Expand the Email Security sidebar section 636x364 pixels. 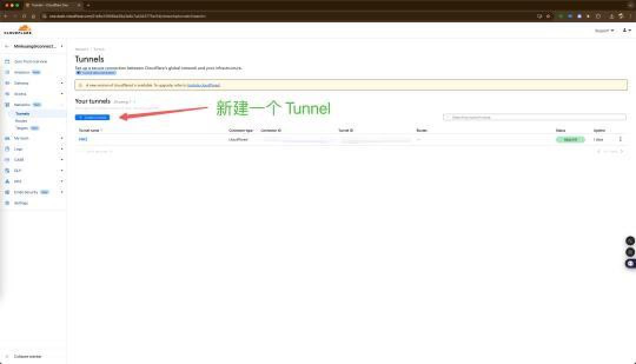tap(62, 192)
